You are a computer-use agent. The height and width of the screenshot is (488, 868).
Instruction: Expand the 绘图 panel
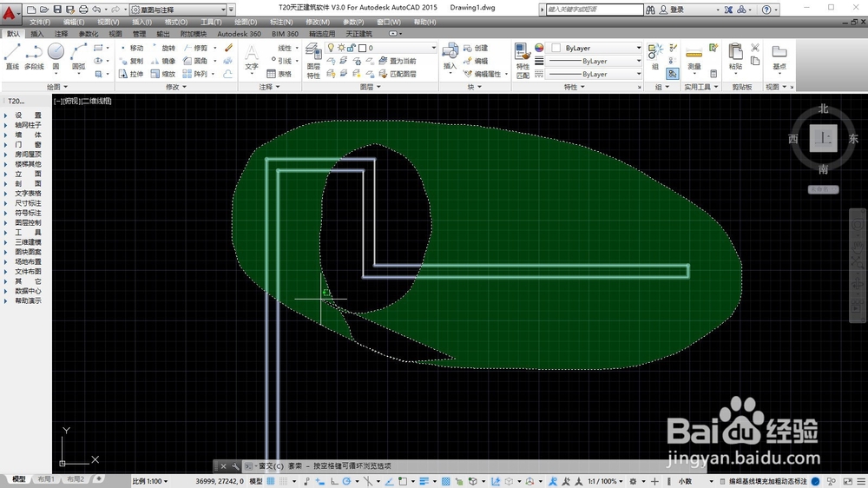click(57, 87)
